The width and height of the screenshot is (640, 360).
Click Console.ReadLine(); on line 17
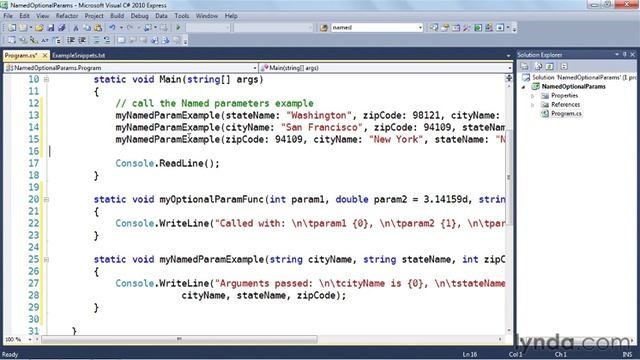click(167, 164)
